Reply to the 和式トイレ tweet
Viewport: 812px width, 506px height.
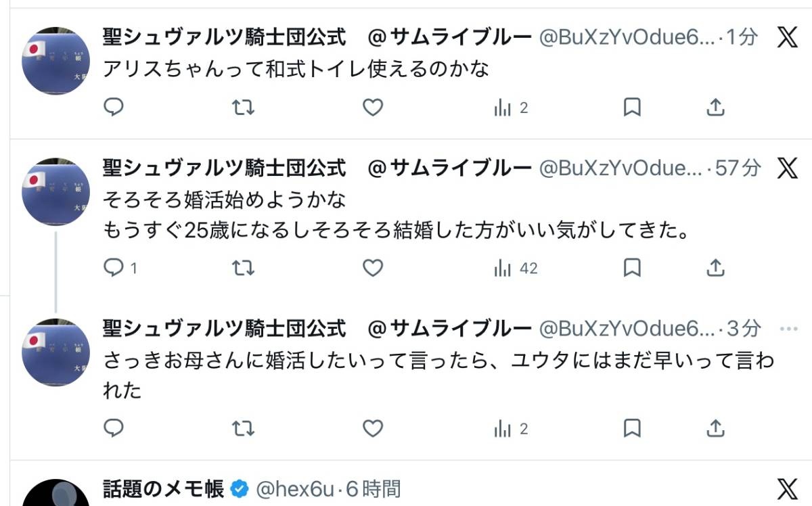[114, 108]
